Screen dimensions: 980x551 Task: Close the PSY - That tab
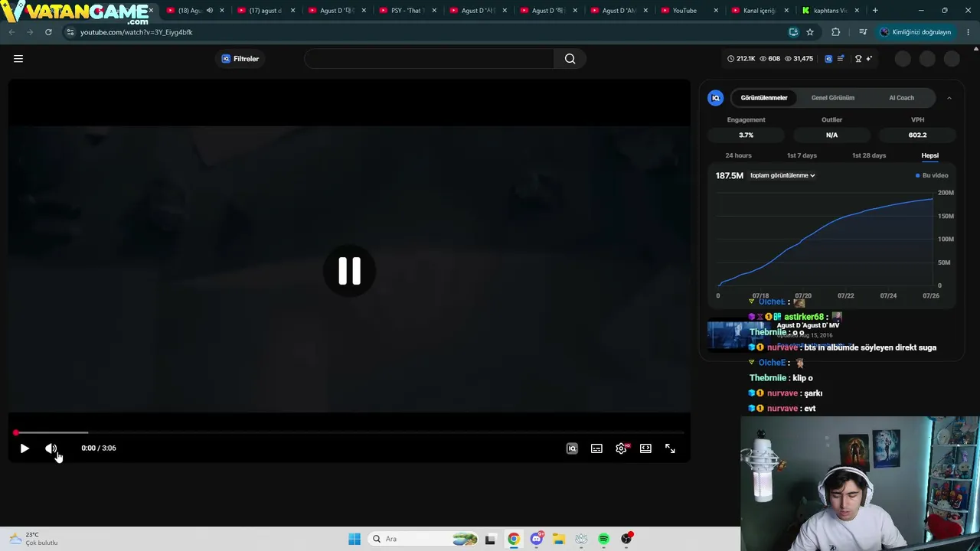pyautogui.click(x=433, y=11)
